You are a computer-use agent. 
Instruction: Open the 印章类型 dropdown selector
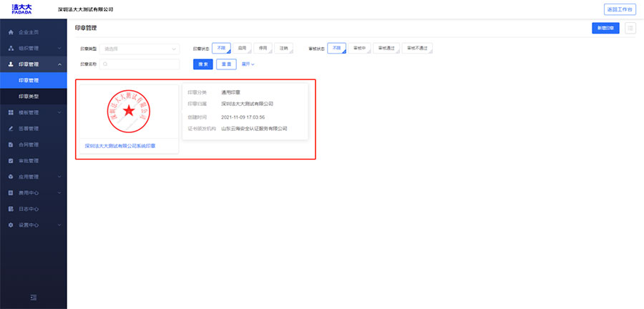(x=140, y=49)
